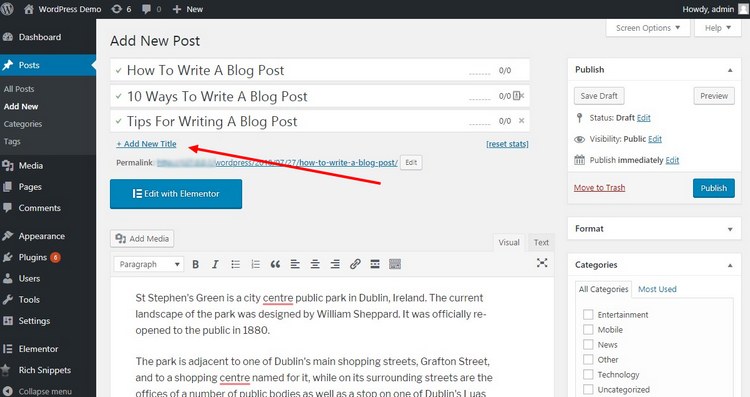The image size is (750, 397).
Task: Enable distraction-free writing mode
Action: 542,263
